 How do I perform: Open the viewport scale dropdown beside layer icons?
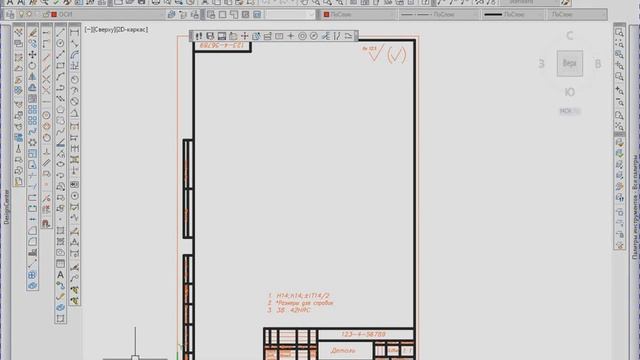pos(290,15)
